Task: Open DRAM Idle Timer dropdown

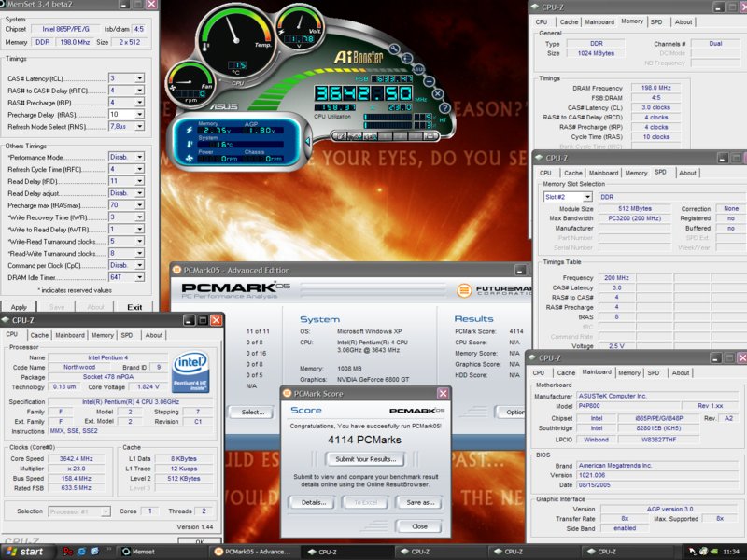Action: point(139,277)
